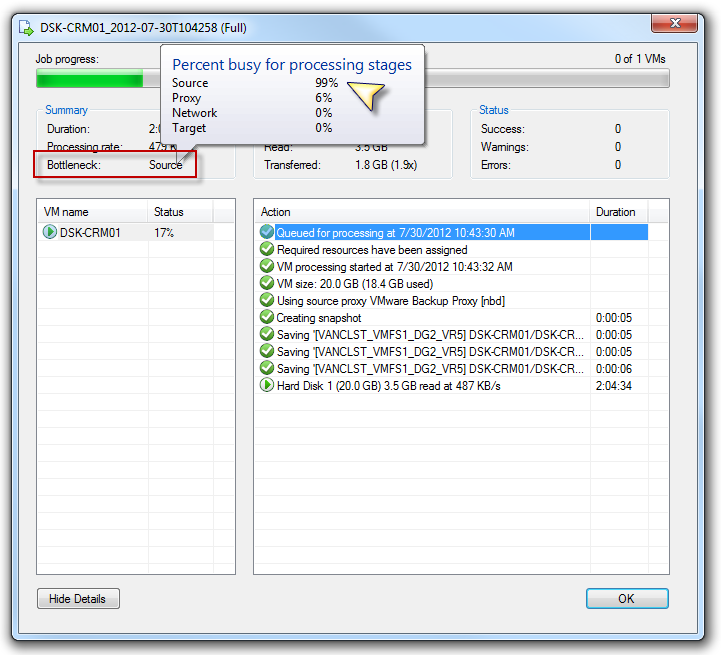Click the check icon for VM processing started
721x655 pixels.
pos(267,267)
